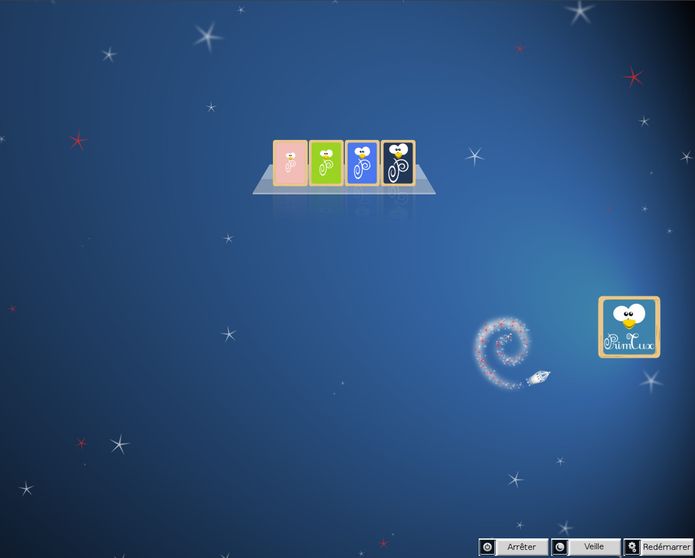Select the green user card
This screenshot has height=558, width=695.
(326, 163)
